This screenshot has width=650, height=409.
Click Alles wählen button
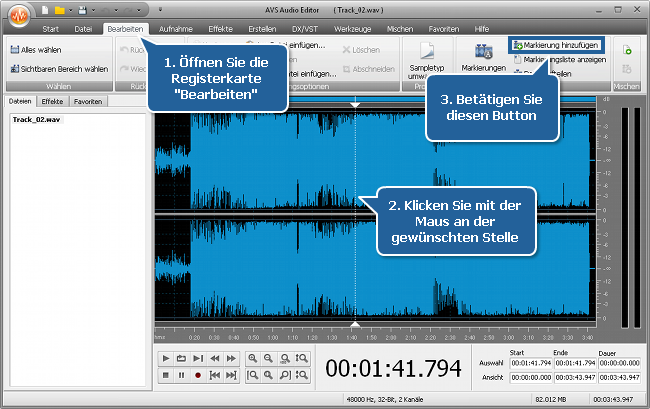click(36, 50)
